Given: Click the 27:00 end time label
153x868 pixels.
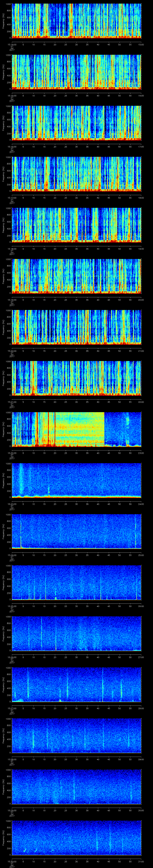Looking at the screenshot, I should tap(141, 657).
